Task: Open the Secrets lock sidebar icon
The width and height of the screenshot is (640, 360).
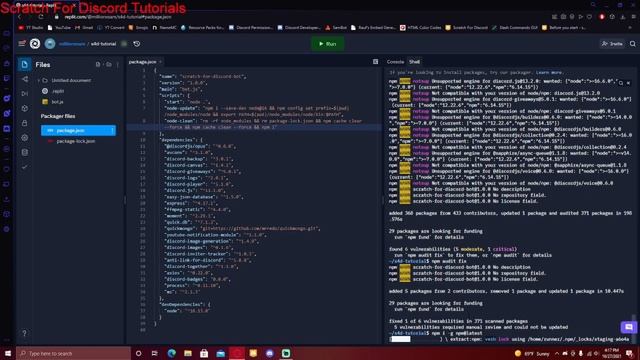Action: [24, 123]
